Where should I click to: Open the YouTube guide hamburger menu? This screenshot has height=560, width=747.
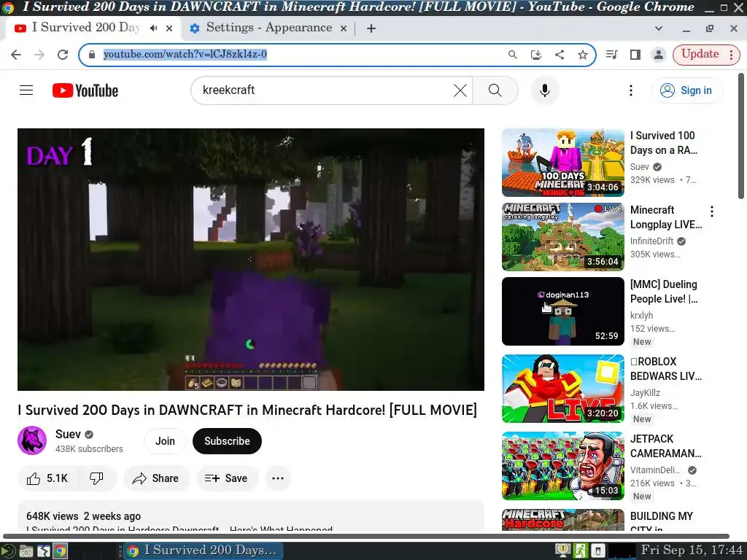point(26,90)
